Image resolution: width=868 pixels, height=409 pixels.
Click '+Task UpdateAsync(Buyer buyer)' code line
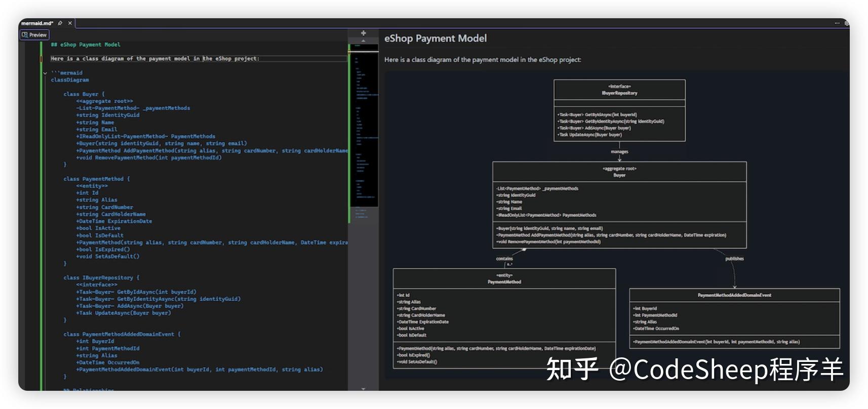(x=124, y=313)
